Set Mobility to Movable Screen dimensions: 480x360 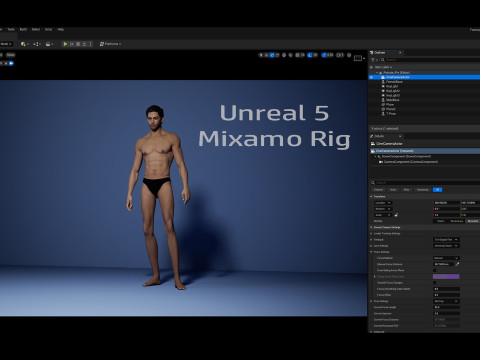coord(473,221)
